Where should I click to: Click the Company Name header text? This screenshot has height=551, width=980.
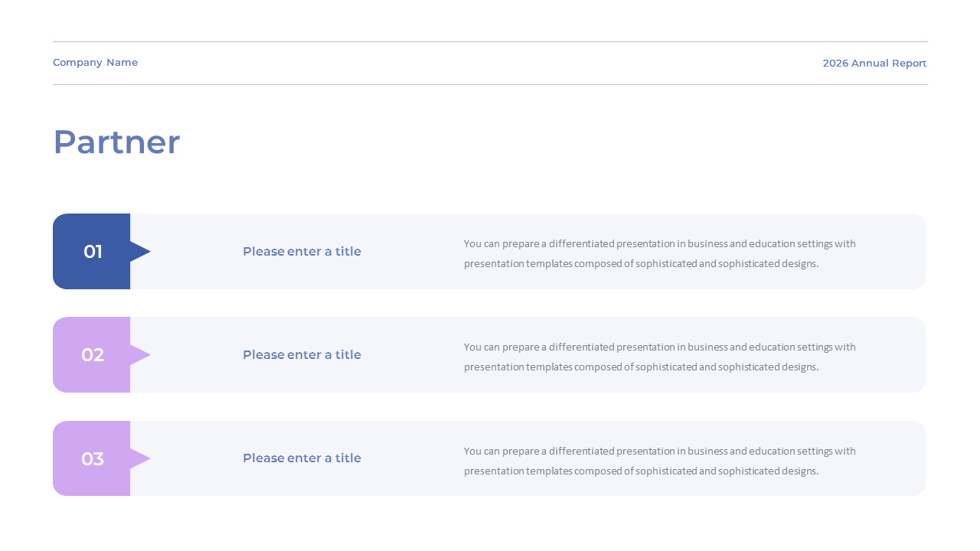click(x=96, y=63)
